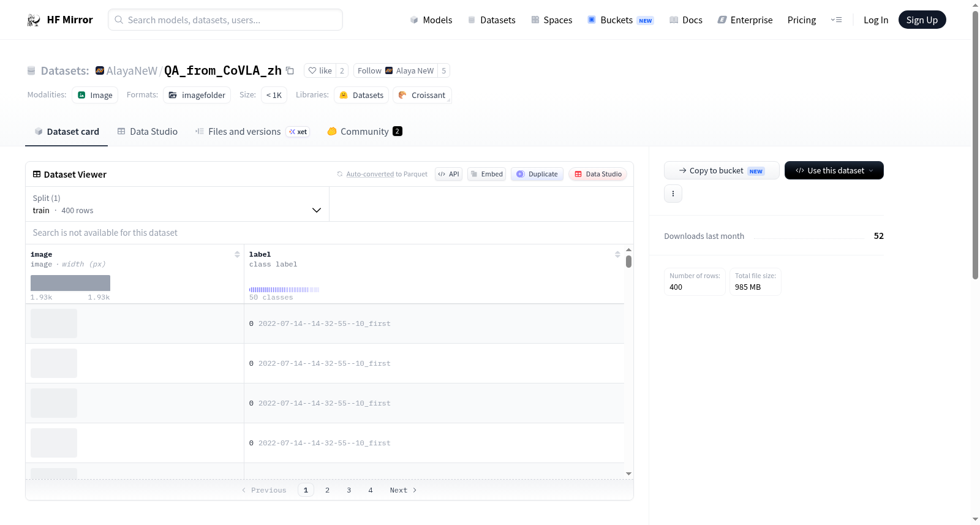
Task: Sort by the image column sort arrows
Action: tap(237, 254)
